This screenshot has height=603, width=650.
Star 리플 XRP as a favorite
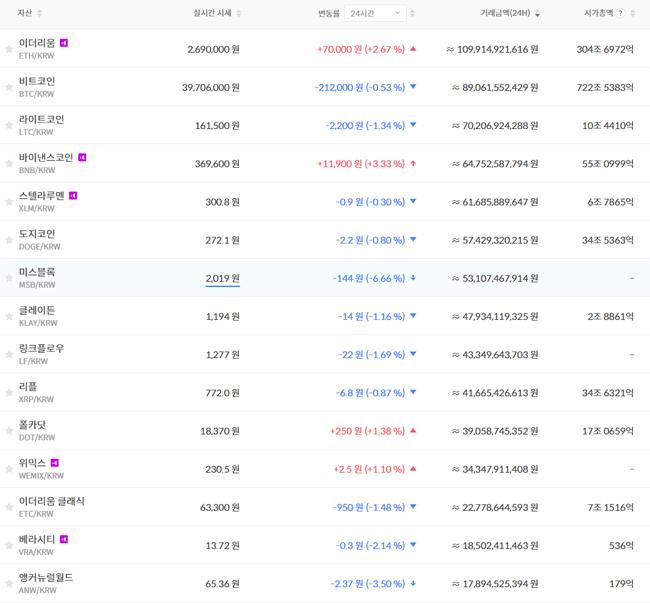point(9,392)
